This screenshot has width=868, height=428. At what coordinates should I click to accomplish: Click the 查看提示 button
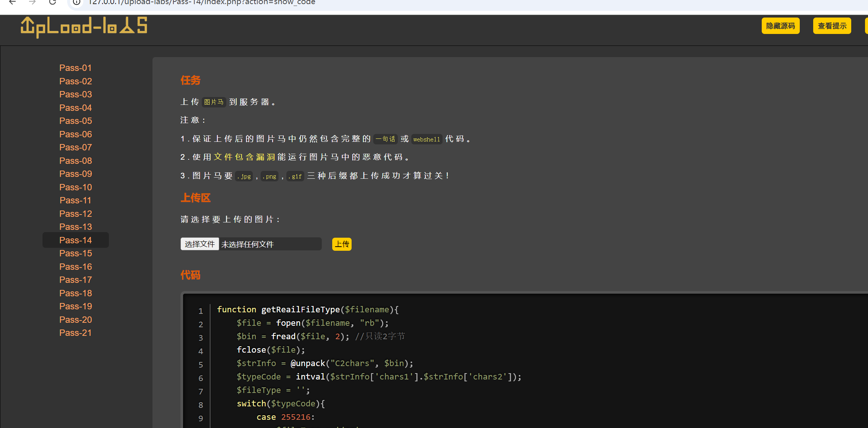(x=831, y=26)
